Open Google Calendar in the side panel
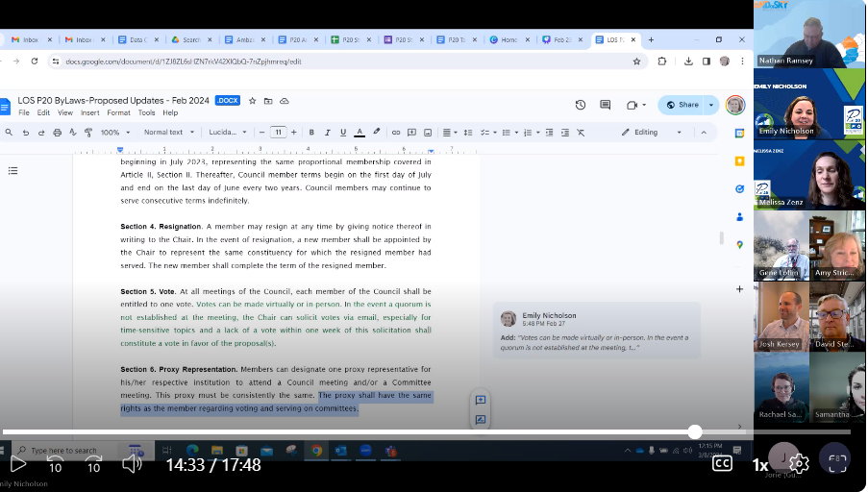Image resolution: width=868 pixels, height=492 pixels. pos(739,133)
